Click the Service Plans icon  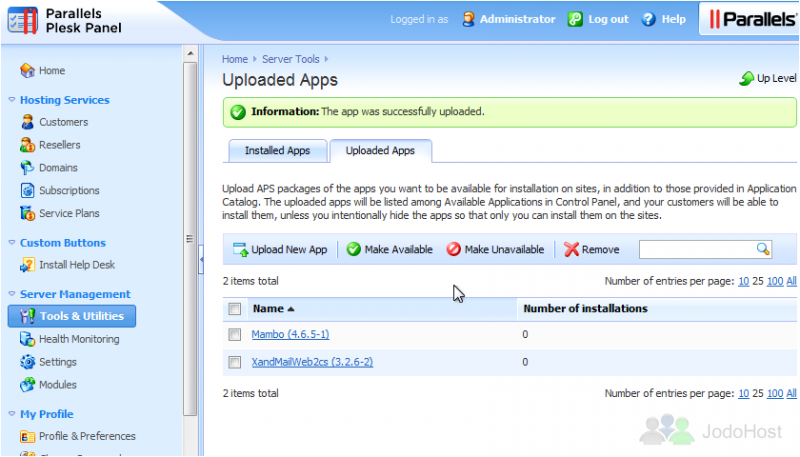27,213
